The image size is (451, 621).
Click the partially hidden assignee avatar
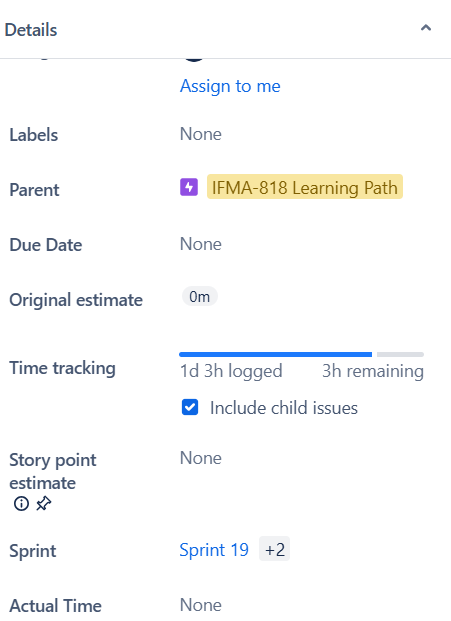194,60
